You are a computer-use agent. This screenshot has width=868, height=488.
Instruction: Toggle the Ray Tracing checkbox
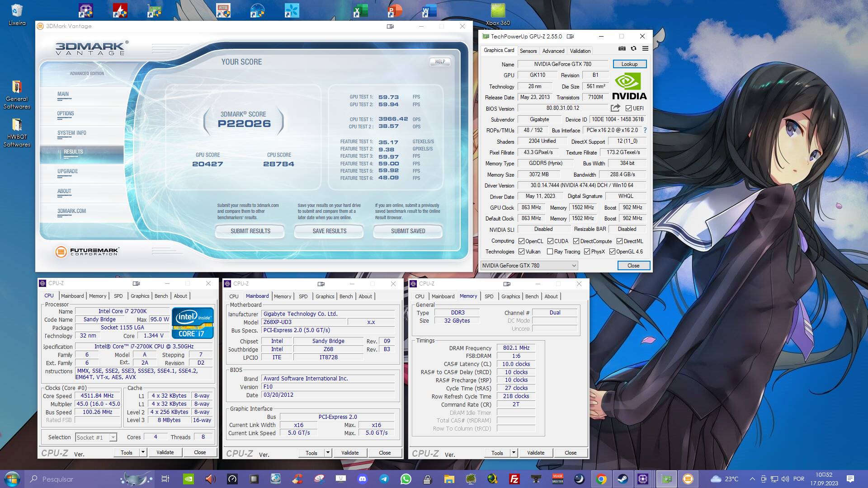[550, 252]
